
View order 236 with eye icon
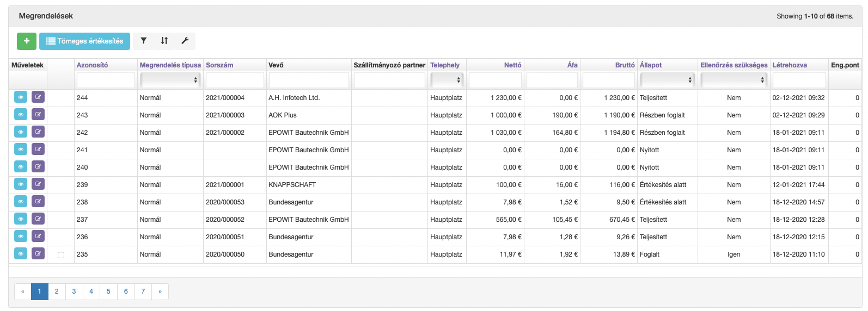[x=21, y=237]
